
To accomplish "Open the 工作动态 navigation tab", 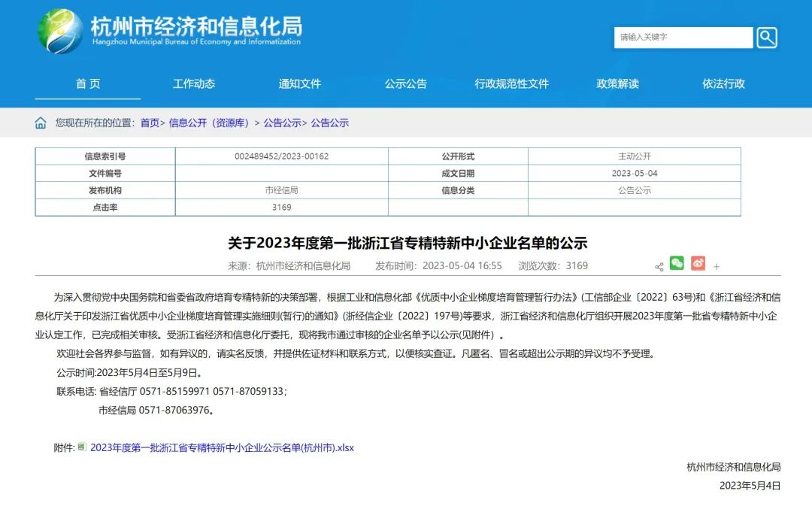I will pos(194,84).
